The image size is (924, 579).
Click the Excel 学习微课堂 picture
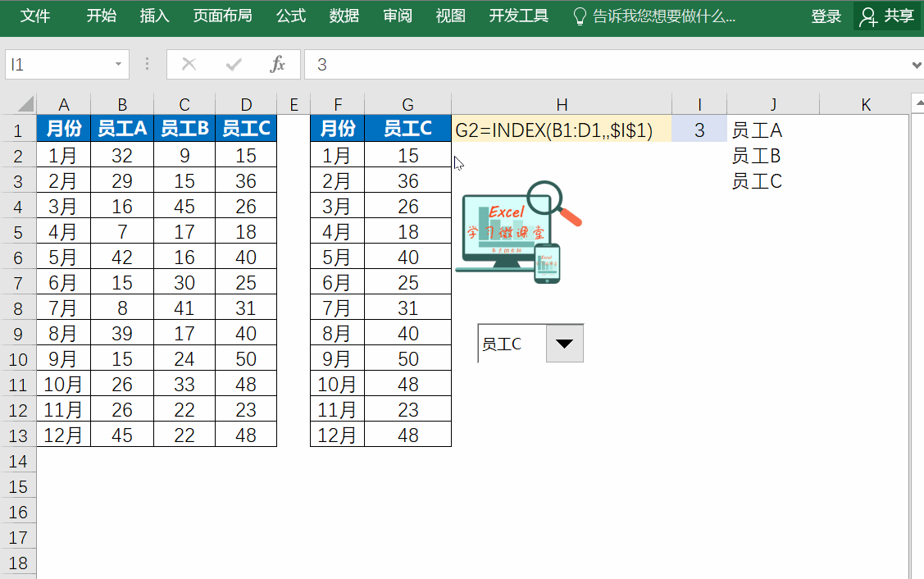[x=518, y=232]
